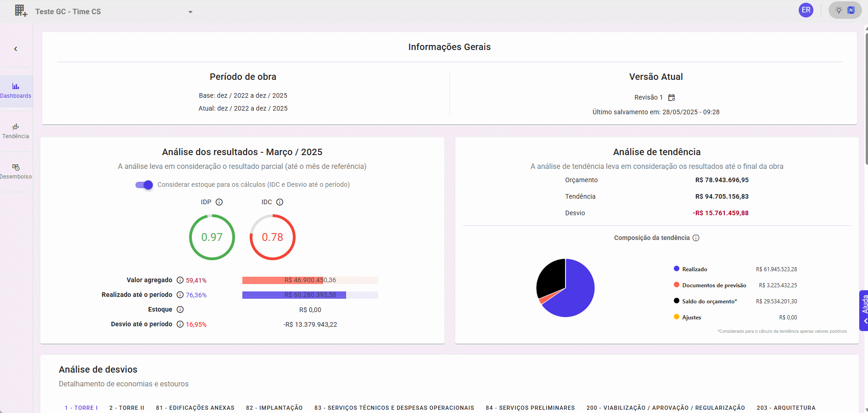Click the building icon next to project name
Image resolution: width=868 pixels, height=413 pixels.
point(21,11)
